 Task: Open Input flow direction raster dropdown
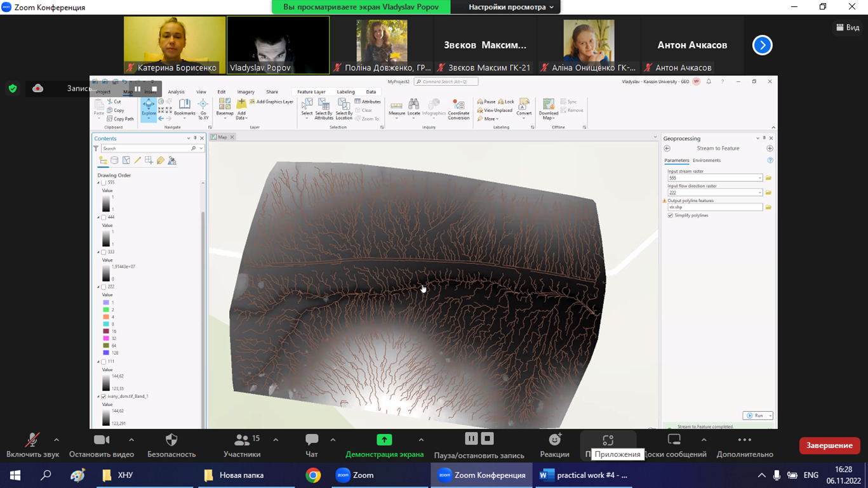[x=759, y=193]
